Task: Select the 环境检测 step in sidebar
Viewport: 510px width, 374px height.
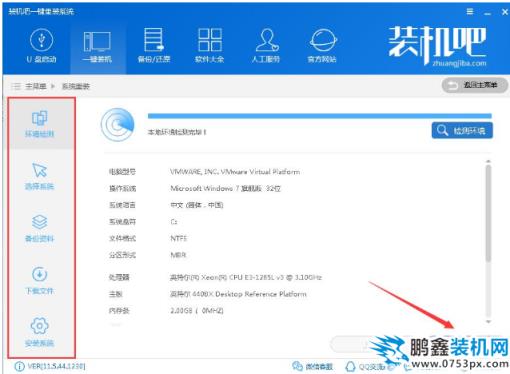Action: click(x=40, y=124)
